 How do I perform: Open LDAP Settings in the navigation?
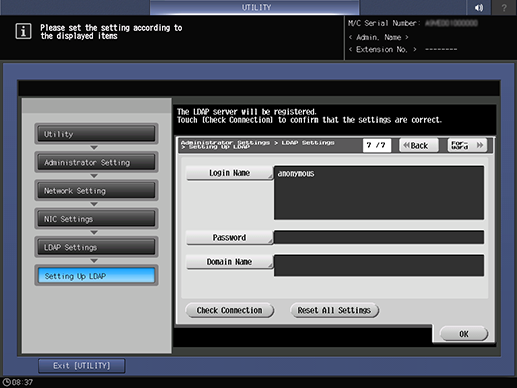[96, 247]
